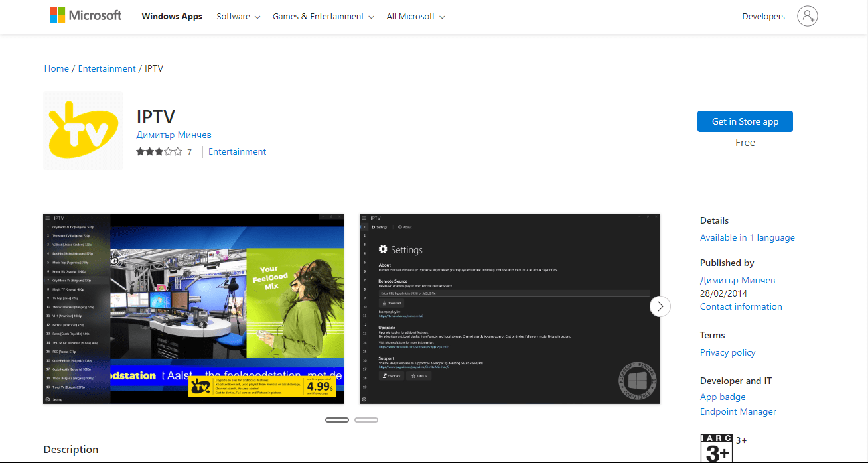Open the Contact information link
Image resolution: width=868 pixels, height=463 pixels.
point(741,306)
